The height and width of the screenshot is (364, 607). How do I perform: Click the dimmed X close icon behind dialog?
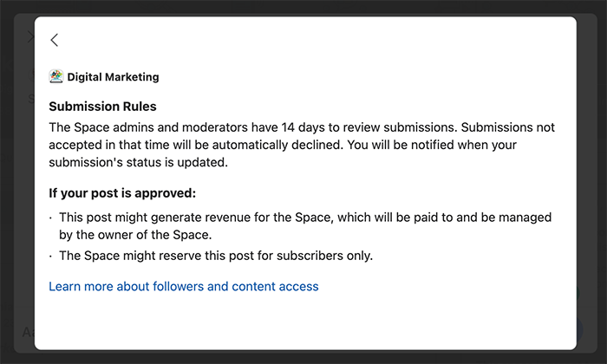pos(30,37)
